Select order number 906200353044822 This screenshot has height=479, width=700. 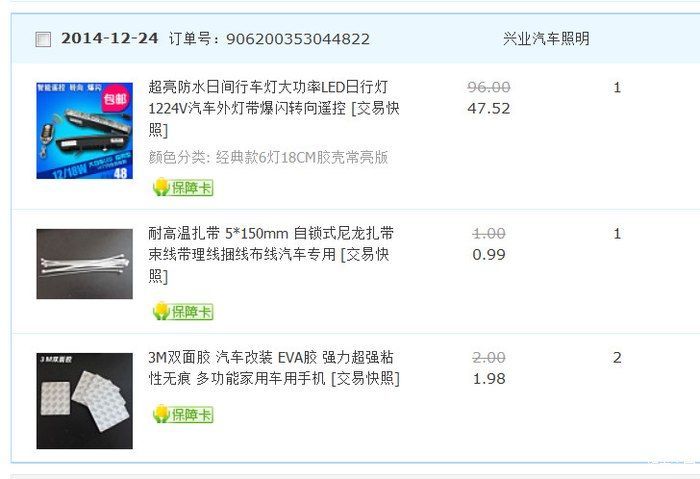[x=298, y=39]
